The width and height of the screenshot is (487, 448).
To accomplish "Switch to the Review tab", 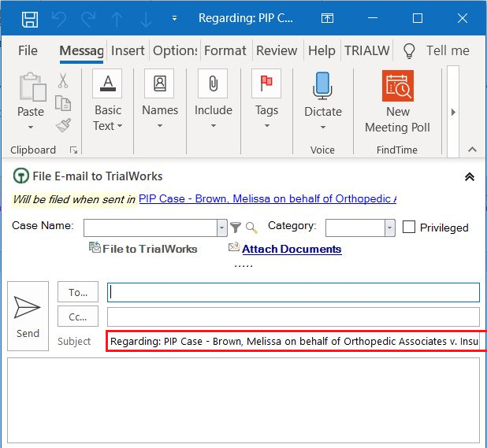I will click(x=277, y=50).
